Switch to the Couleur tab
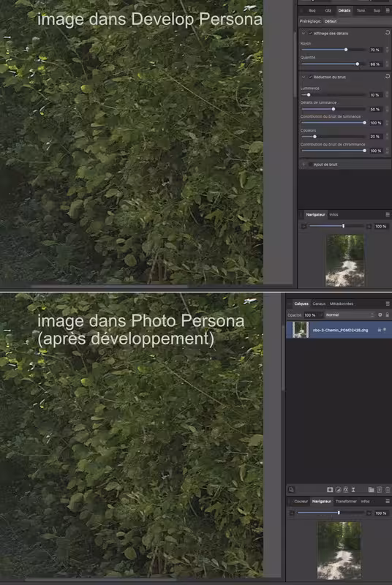This screenshot has width=392, height=585. pos(301,501)
